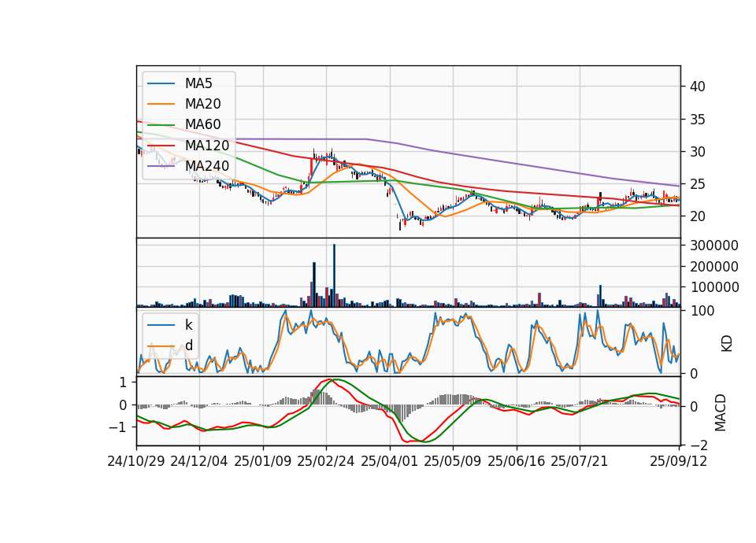756x543 pixels.
Task: Click the price axis value 40
Action: (698, 87)
